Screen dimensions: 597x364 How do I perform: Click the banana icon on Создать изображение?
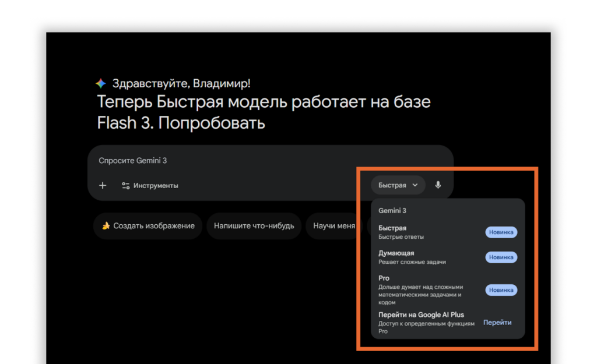106,226
